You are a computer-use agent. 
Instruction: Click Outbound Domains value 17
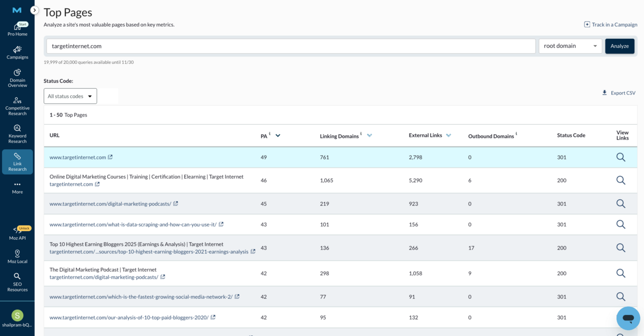tap(471, 247)
